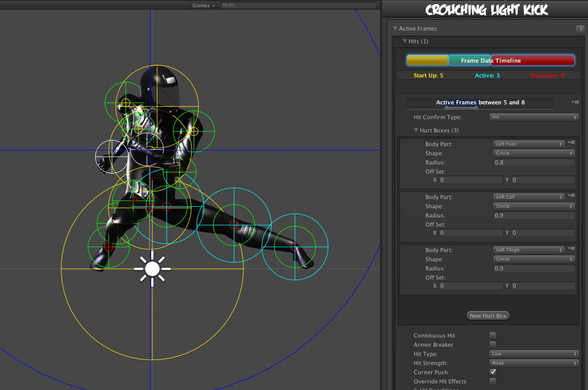Open options menu icon for Left Thigh hurt box
Screen dimensions: 588x390
pyautogui.click(x=572, y=248)
